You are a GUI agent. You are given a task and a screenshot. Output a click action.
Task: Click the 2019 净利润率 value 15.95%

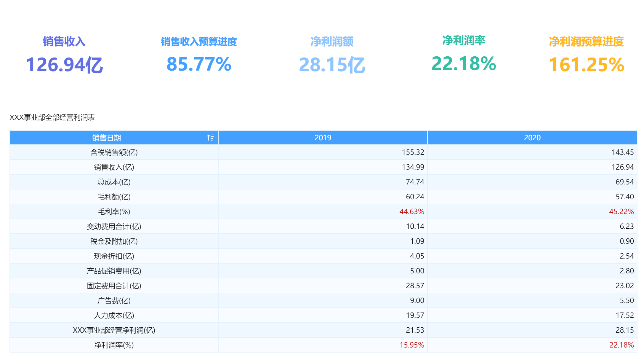(412, 345)
